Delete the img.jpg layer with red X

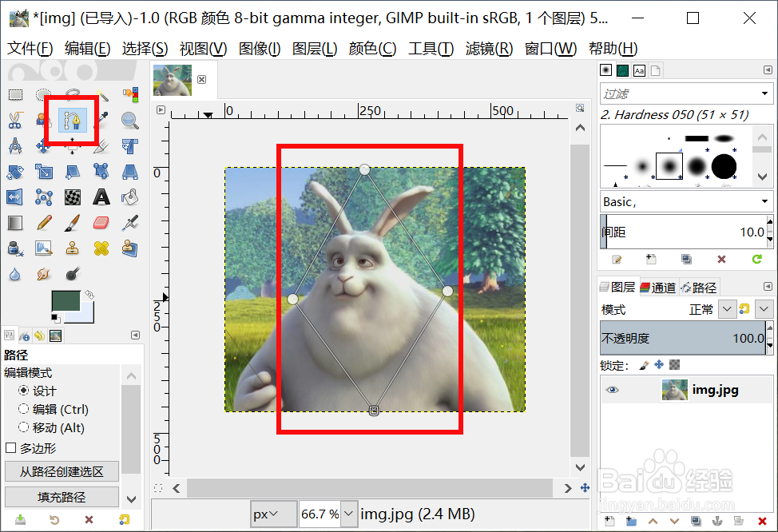(762, 521)
